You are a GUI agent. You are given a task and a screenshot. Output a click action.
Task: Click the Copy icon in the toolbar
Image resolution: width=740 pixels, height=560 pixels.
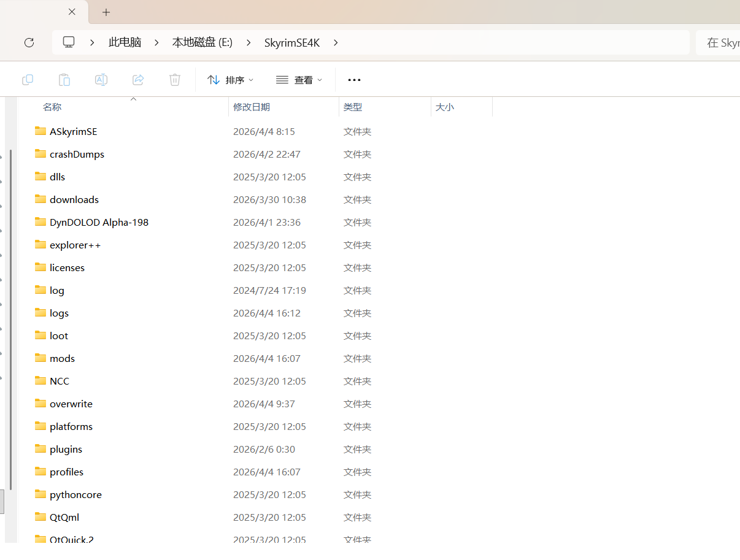click(x=27, y=80)
